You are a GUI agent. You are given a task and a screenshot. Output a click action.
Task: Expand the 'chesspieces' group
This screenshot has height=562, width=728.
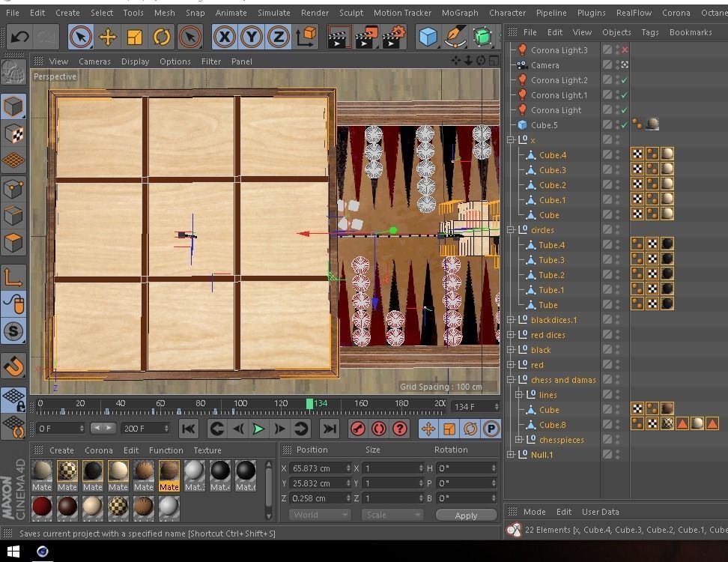point(519,439)
